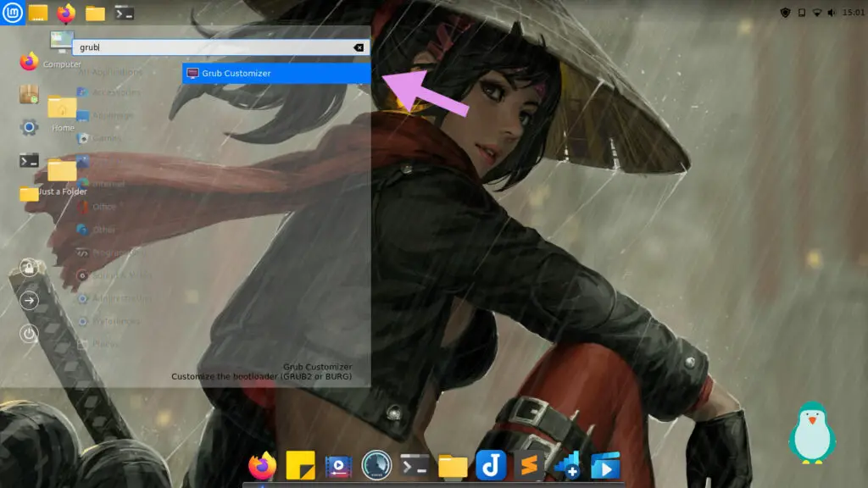Click the power off icon in menu

(x=29, y=334)
